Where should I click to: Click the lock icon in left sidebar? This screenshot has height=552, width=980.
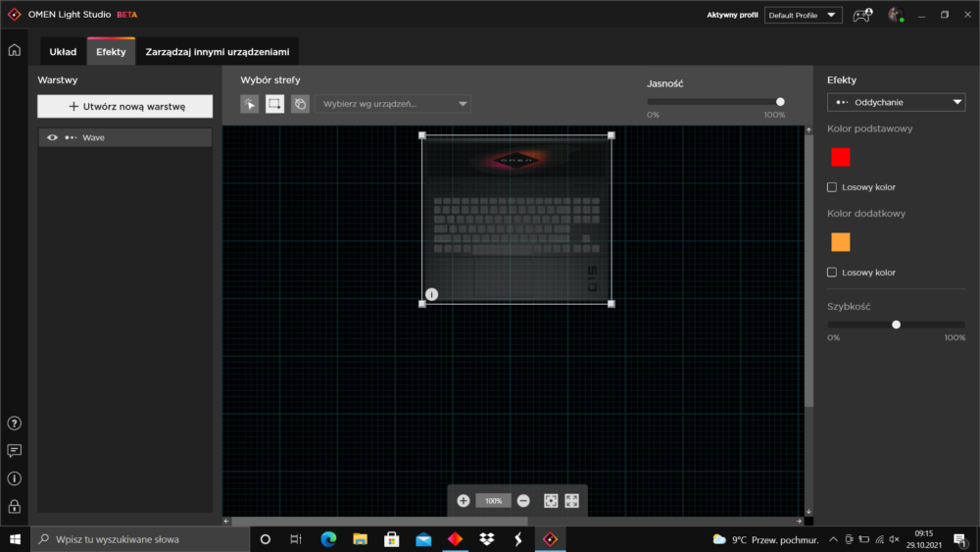pyautogui.click(x=15, y=506)
